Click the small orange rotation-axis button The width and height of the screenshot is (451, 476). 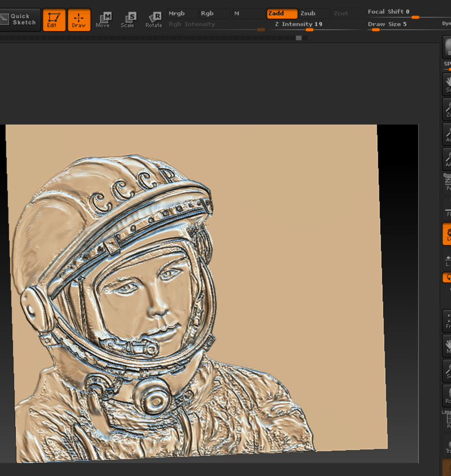pos(448,277)
